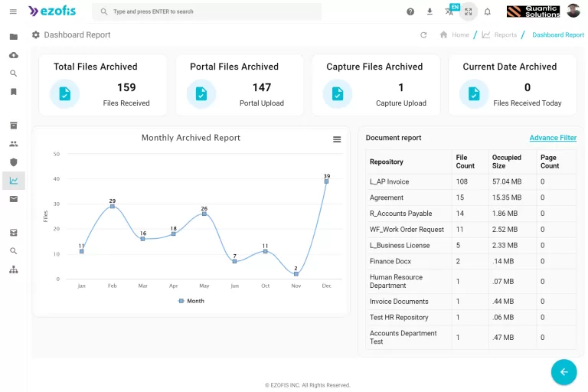588x392 pixels.
Task: Click the Dec data point marked 39
Action: [x=326, y=181]
